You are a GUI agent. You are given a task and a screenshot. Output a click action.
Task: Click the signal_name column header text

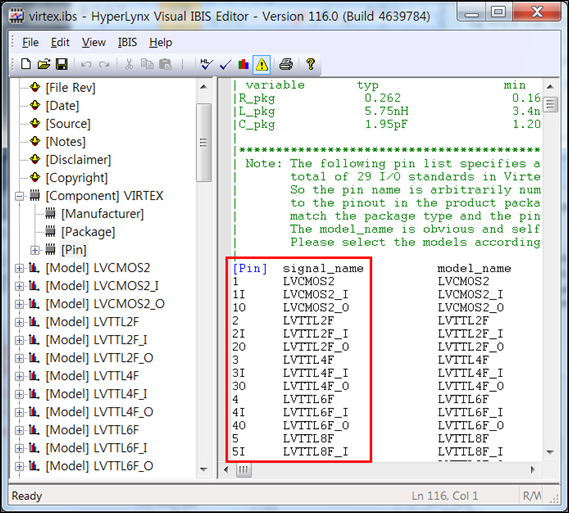(x=323, y=269)
